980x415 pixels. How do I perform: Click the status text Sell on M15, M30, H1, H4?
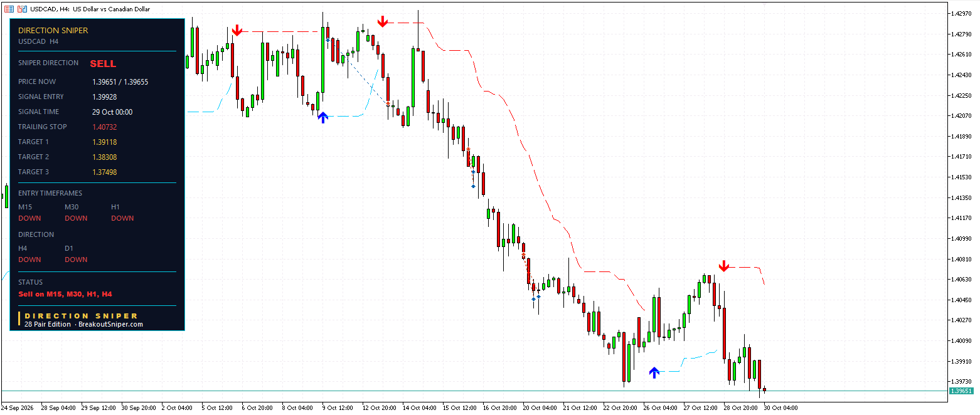click(65, 294)
